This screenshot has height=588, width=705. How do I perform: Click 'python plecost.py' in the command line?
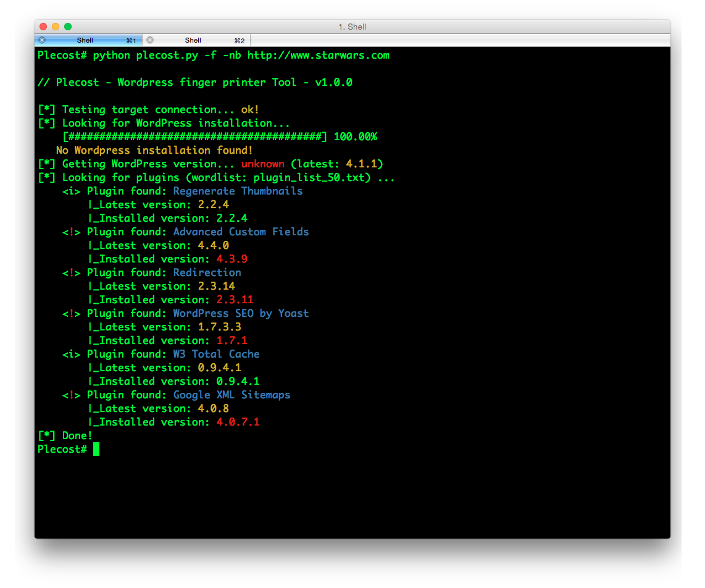pos(145,56)
